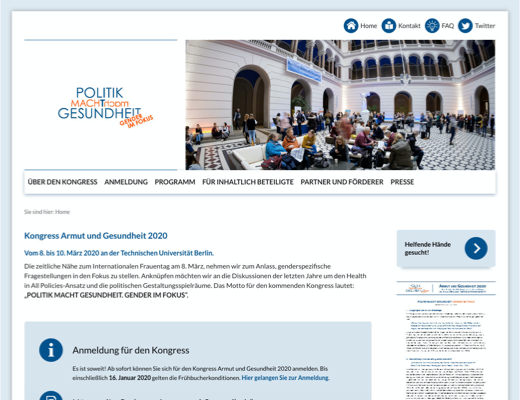Click the Home text link in the top bar
520x400 pixels.
point(369,26)
